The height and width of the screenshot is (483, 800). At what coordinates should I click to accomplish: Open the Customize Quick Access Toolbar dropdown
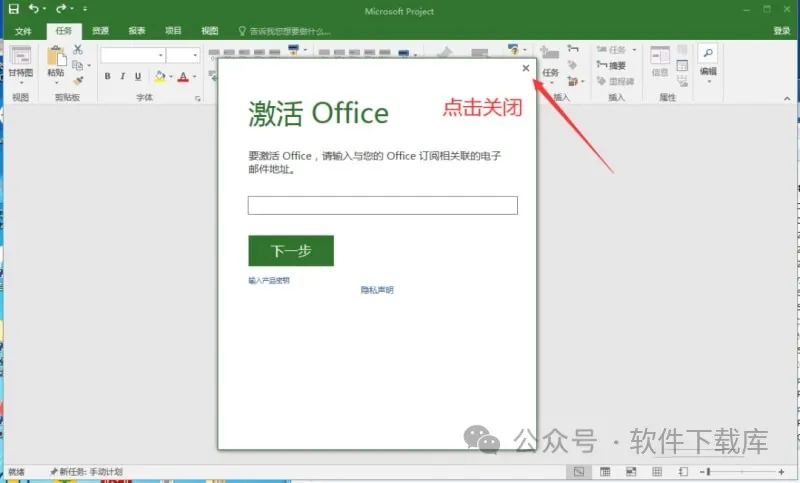[85, 9]
